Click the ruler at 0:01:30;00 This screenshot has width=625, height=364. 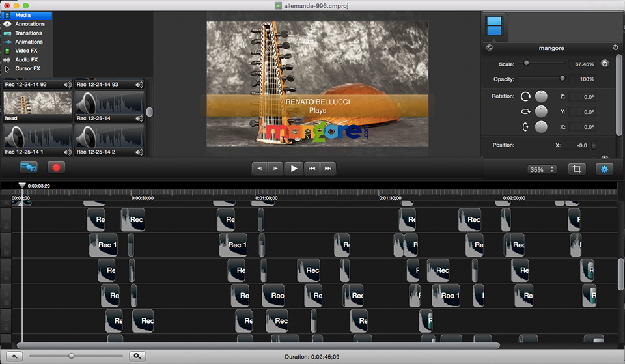click(x=390, y=198)
